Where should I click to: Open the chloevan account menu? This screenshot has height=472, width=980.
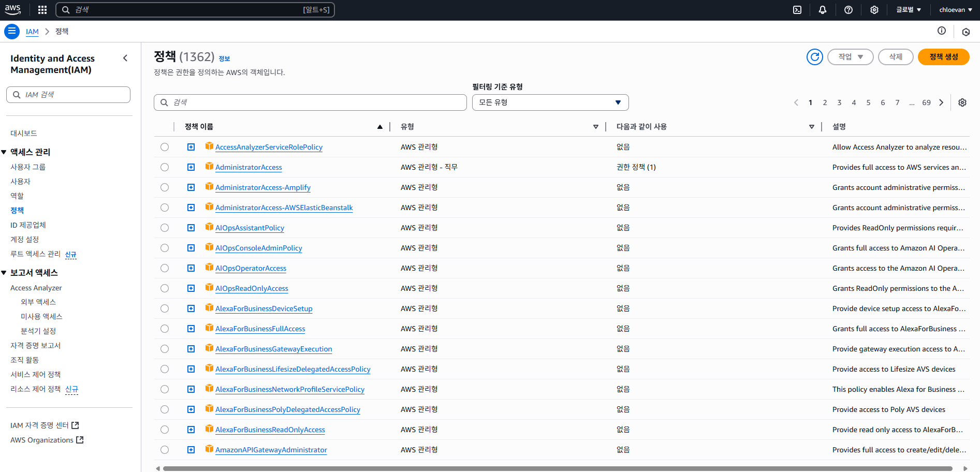pyautogui.click(x=956, y=10)
